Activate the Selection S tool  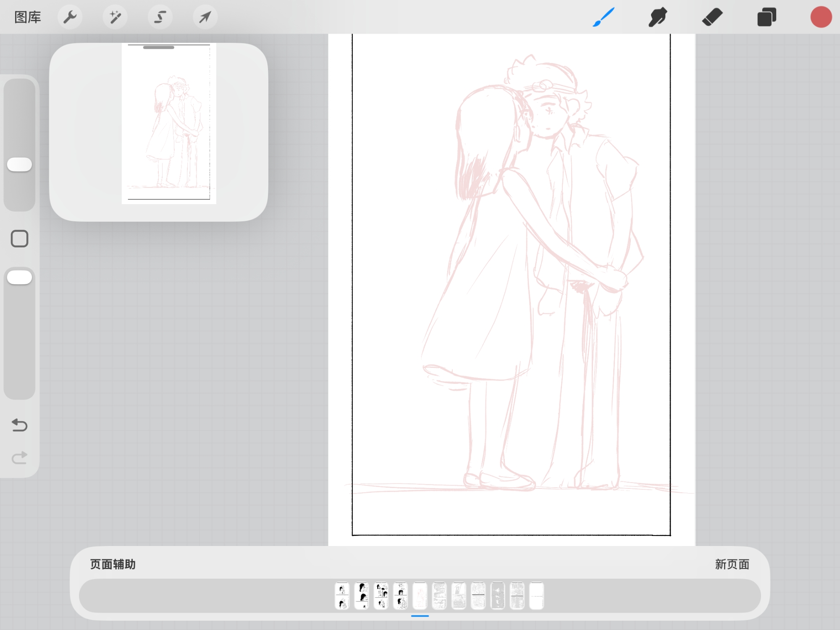tap(160, 17)
